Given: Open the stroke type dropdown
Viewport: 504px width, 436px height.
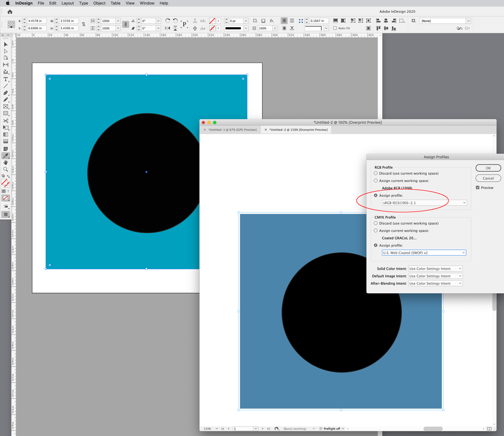Looking at the screenshot, I should [246, 28].
